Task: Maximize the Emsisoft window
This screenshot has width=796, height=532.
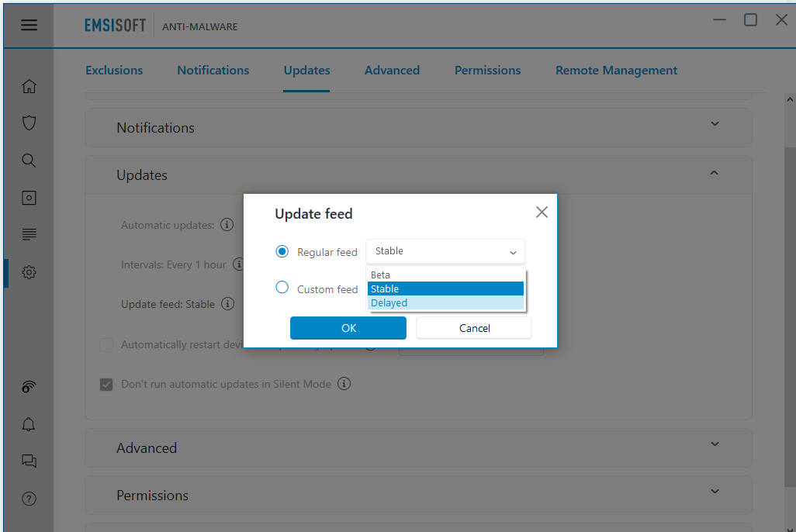Action: [750, 20]
